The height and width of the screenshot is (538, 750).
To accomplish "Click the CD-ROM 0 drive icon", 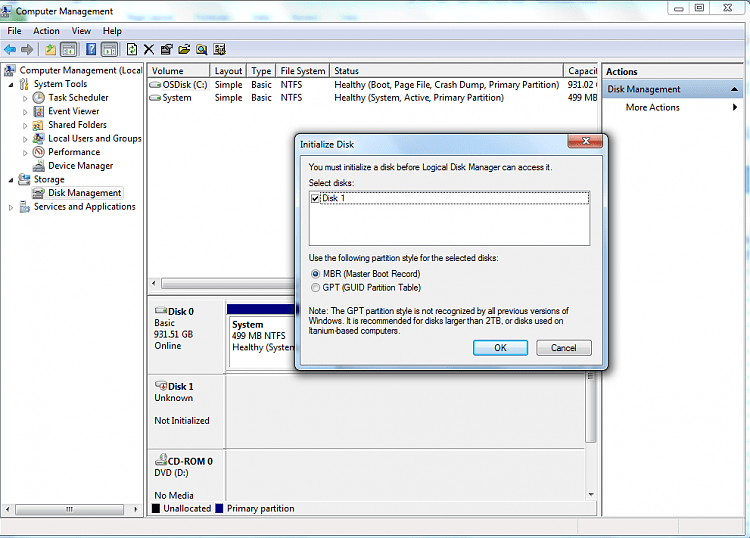I will (x=161, y=460).
